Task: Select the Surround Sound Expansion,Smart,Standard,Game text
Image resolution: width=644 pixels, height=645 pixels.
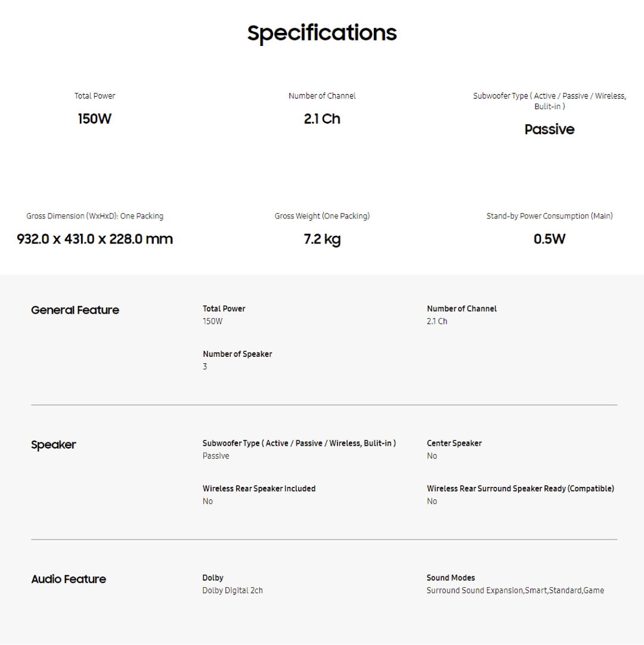Action: tap(515, 591)
